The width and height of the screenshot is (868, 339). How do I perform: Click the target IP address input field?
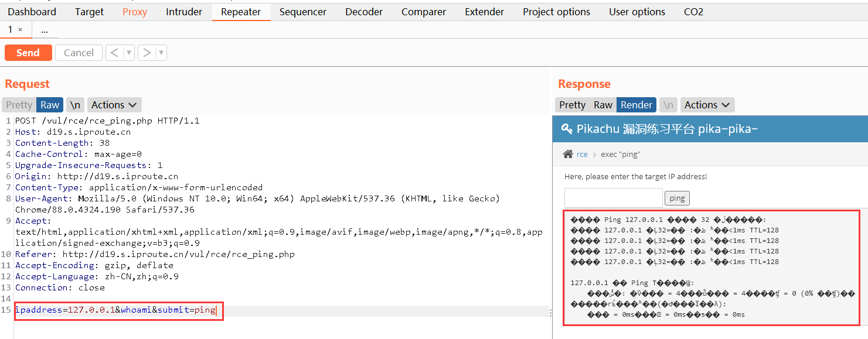pos(613,198)
